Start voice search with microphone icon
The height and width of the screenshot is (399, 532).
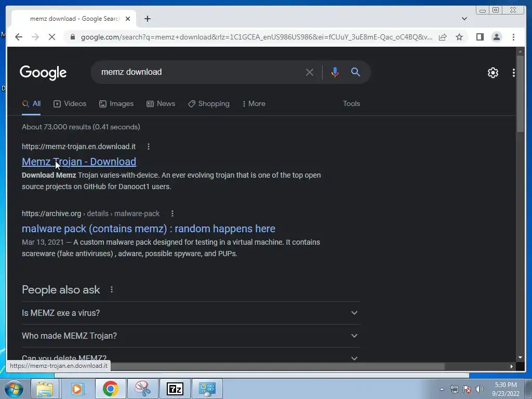(335, 72)
